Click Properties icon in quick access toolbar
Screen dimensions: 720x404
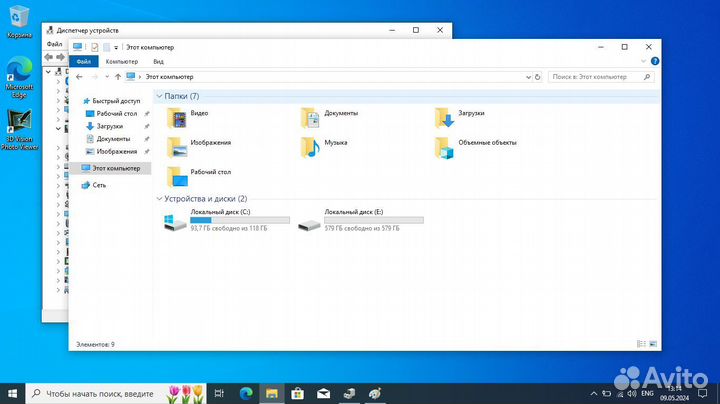pyautogui.click(x=95, y=47)
